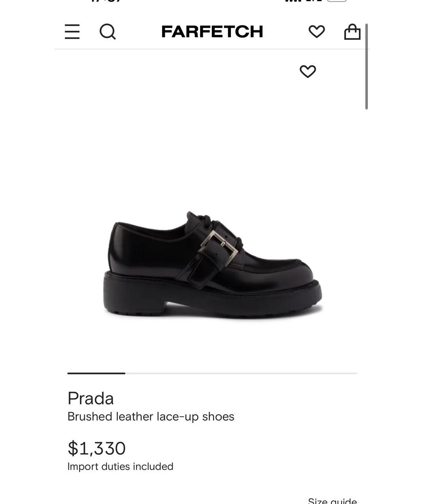Open the wishlist from the header heart
This screenshot has width=425, height=504.
tap(316, 31)
